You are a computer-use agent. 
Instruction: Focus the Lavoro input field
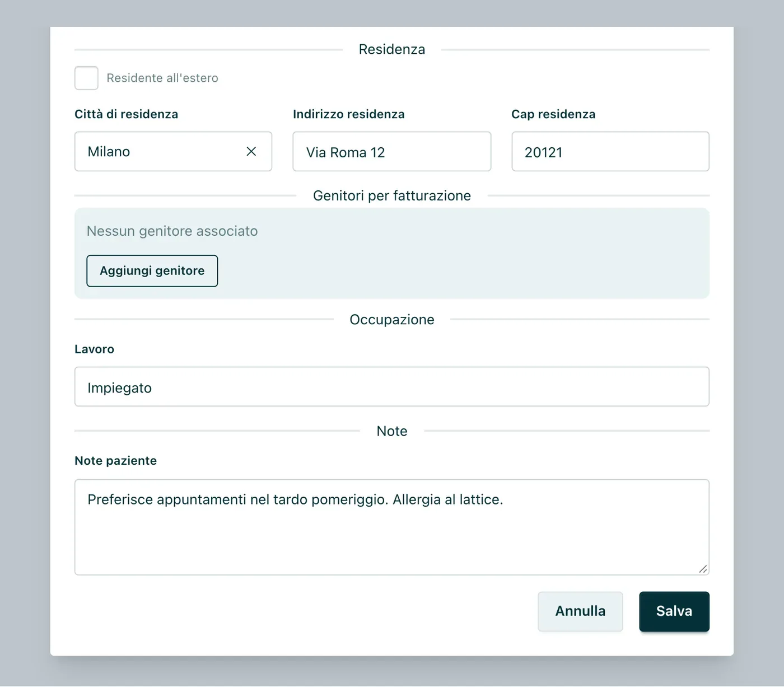pyautogui.click(x=392, y=387)
